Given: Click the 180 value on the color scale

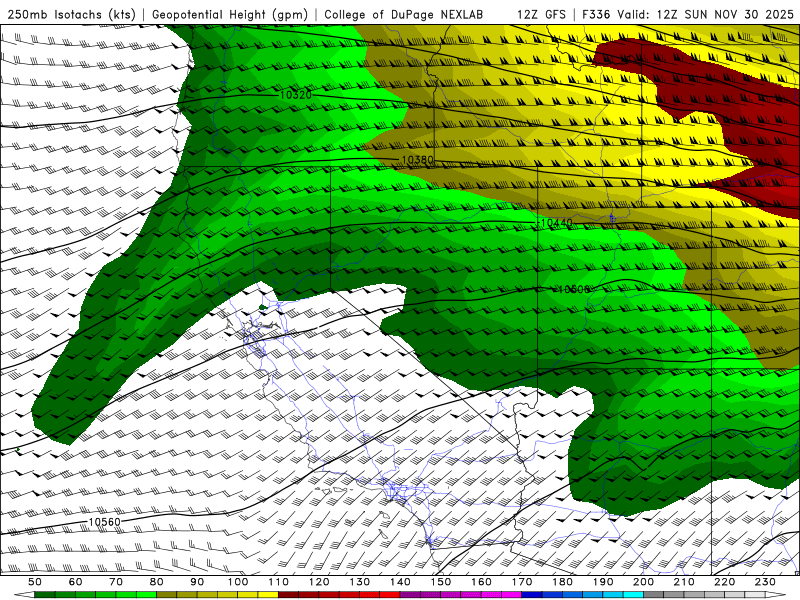Looking at the screenshot, I should click(562, 582).
